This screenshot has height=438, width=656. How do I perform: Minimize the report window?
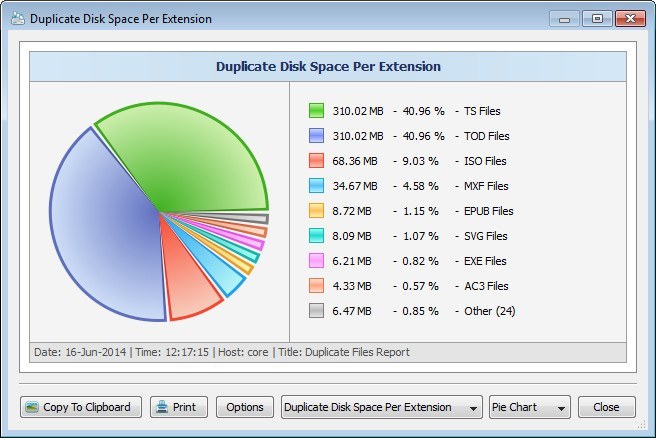tap(568, 18)
